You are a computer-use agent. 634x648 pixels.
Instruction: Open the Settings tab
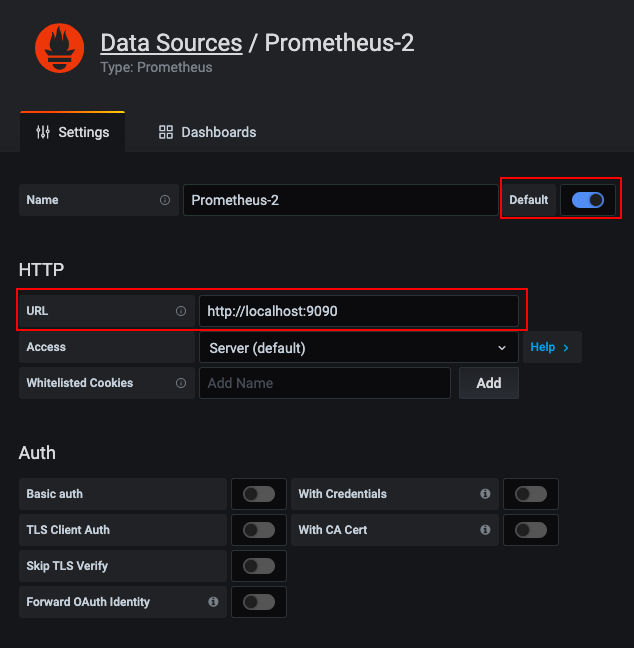click(72, 132)
